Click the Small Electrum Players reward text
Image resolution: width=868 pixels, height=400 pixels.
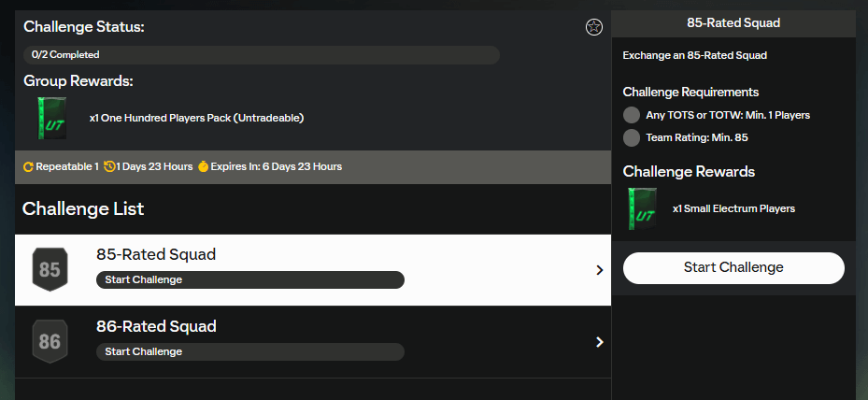pyautogui.click(x=733, y=208)
